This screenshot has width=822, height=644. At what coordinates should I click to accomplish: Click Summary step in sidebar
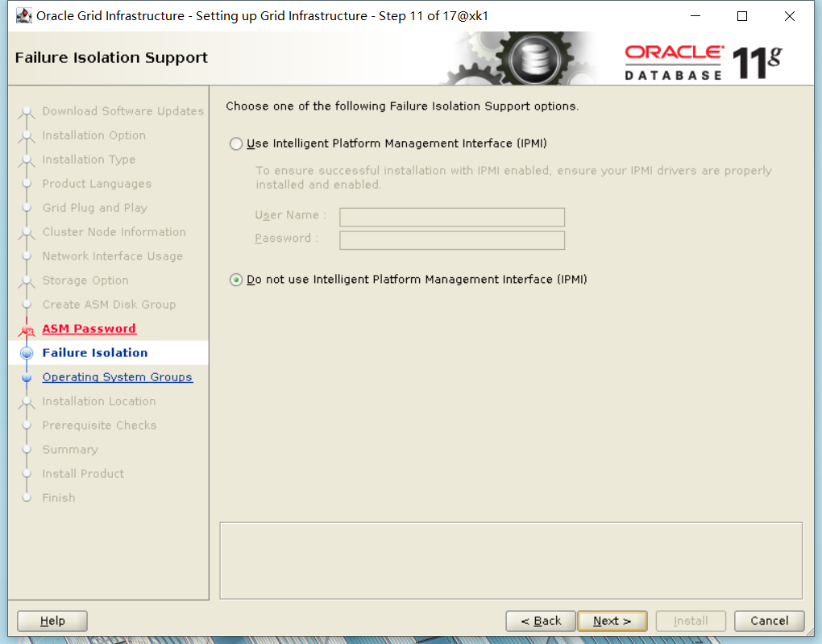pyautogui.click(x=70, y=450)
